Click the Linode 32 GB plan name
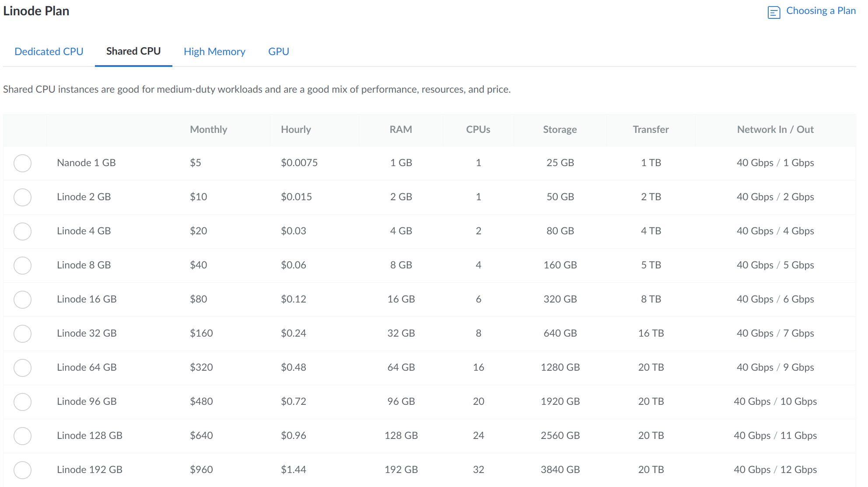Screen dimensions: 868x487 pos(87,333)
